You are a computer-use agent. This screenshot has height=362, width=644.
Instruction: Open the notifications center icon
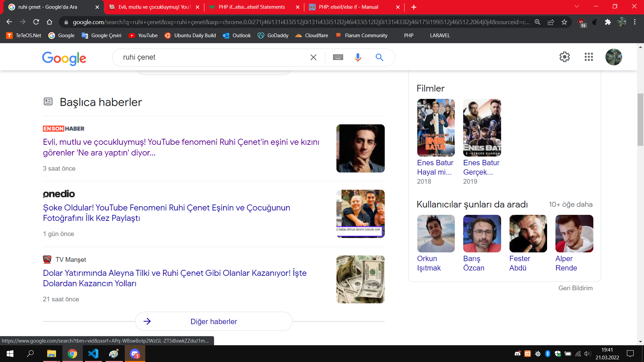click(630, 354)
